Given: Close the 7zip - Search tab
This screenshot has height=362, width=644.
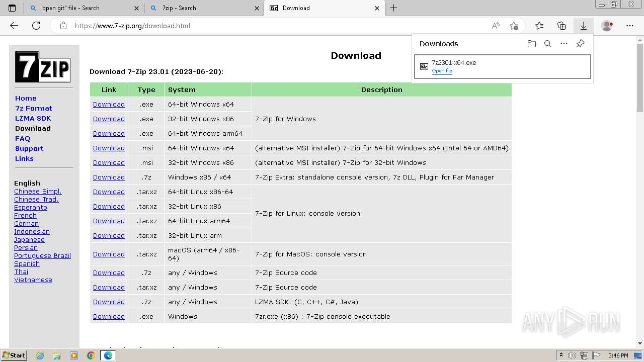Looking at the screenshot, I should pos(257,8).
